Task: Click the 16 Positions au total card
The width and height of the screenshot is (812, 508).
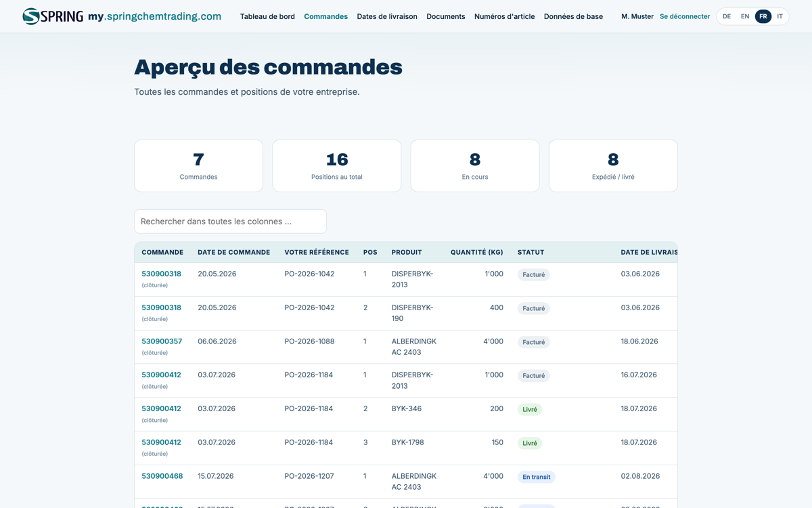Action: pos(337,166)
